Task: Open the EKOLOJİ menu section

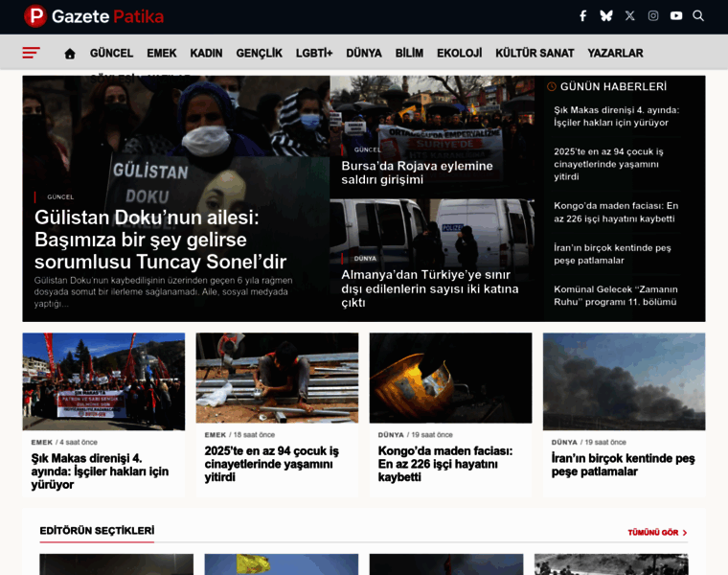Action: coord(459,54)
